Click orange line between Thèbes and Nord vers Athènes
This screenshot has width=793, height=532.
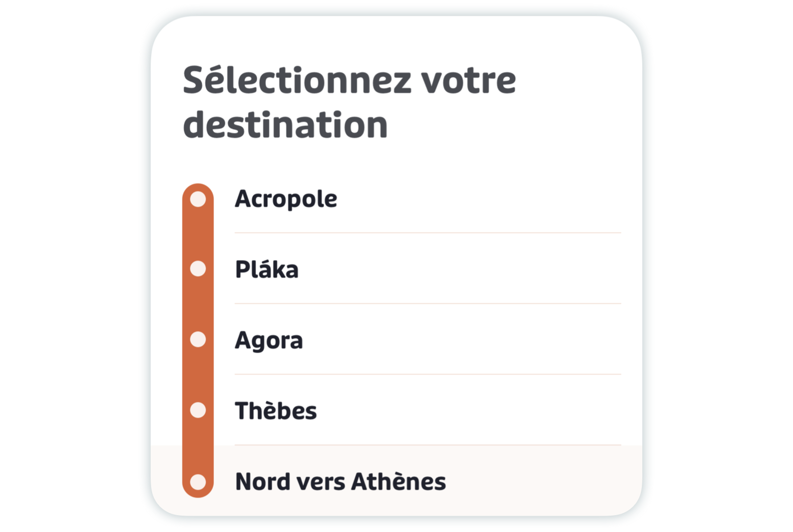[x=198, y=446]
